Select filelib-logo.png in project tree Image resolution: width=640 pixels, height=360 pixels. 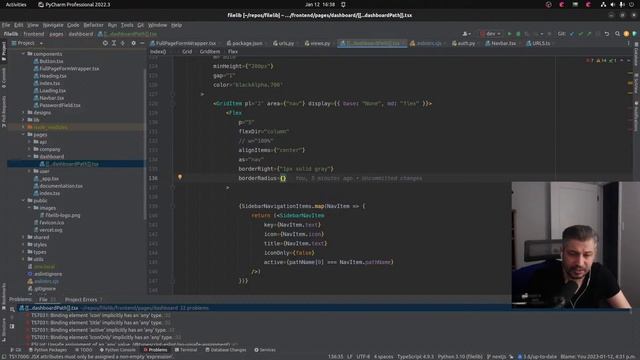click(x=62, y=215)
